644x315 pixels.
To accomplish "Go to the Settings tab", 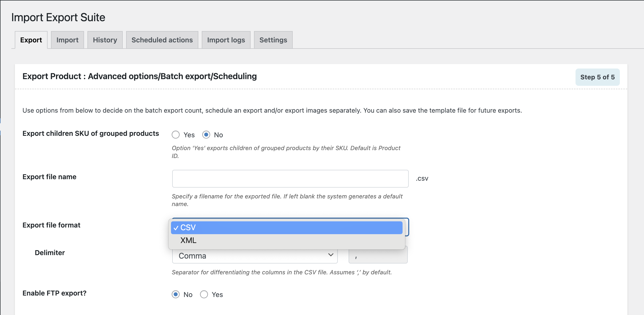I will coord(273,39).
